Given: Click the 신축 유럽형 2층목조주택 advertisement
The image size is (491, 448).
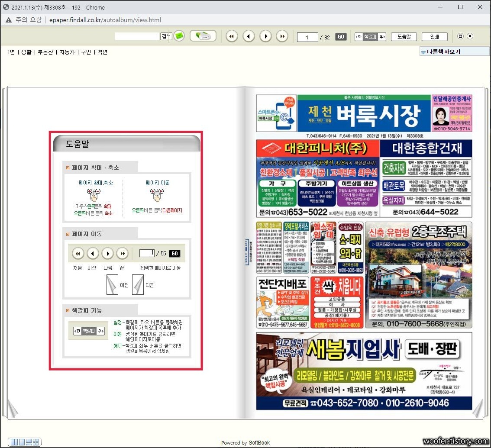Looking at the screenshot, I should 419,275.
